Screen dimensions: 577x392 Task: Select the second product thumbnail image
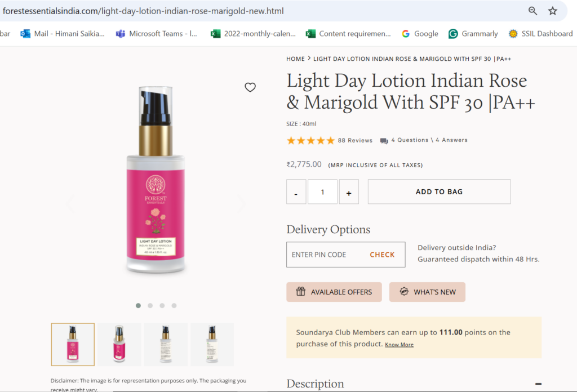[x=119, y=344]
